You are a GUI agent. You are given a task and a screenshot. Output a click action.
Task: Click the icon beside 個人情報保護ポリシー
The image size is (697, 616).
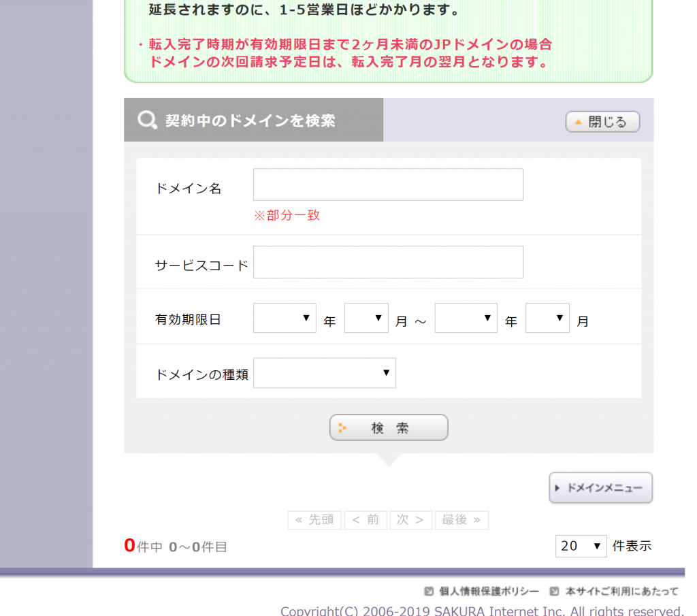(429, 591)
